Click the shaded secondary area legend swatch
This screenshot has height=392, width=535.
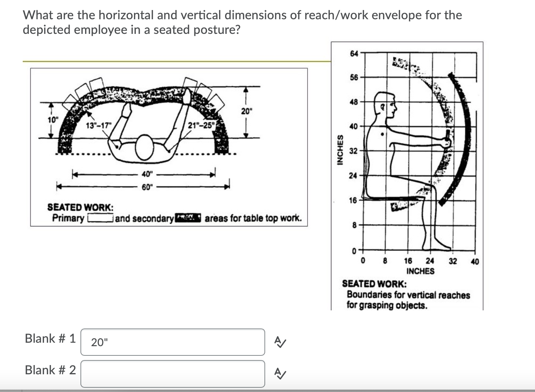point(188,218)
